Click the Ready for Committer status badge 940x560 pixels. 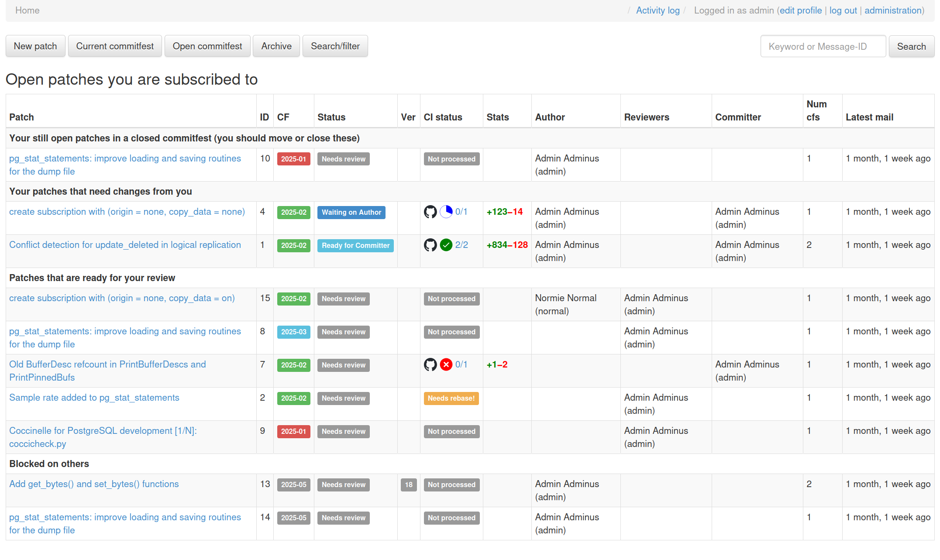pyautogui.click(x=355, y=246)
